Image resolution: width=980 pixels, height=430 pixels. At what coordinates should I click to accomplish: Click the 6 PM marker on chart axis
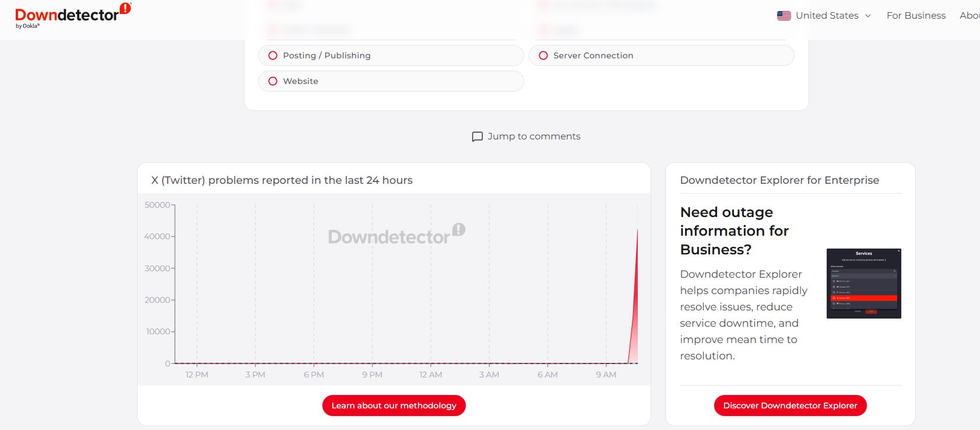[314, 375]
